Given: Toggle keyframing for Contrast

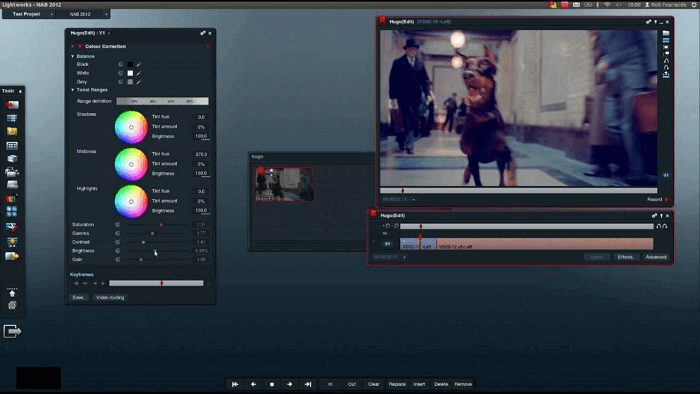Looking at the screenshot, I should pos(118,242).
